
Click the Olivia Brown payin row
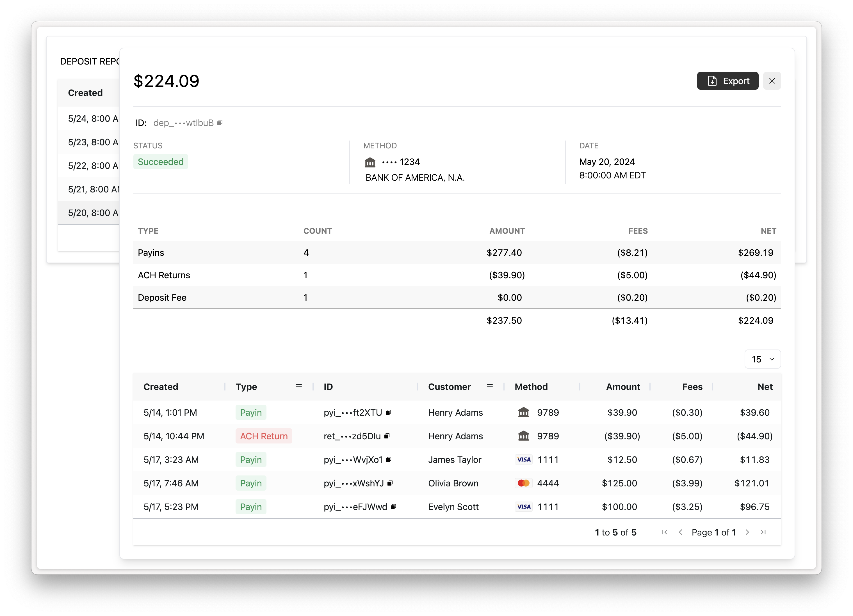click(453, 483)
